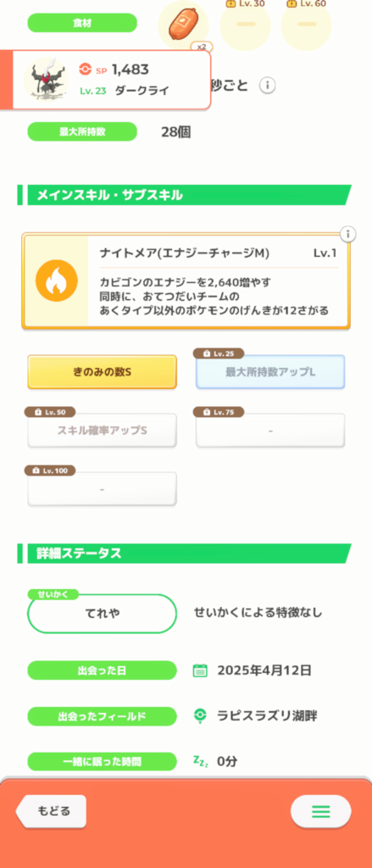This screenshot has height=868, width=372.
Task: Tap the もどる back button
Action: pos(52,811)
